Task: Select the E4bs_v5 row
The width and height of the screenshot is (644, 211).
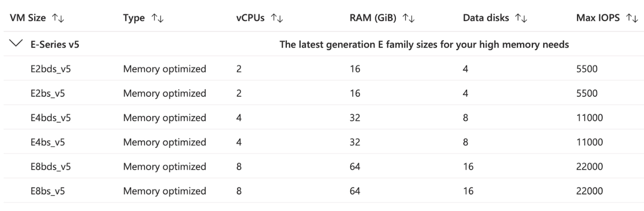Action: [48, 142]
